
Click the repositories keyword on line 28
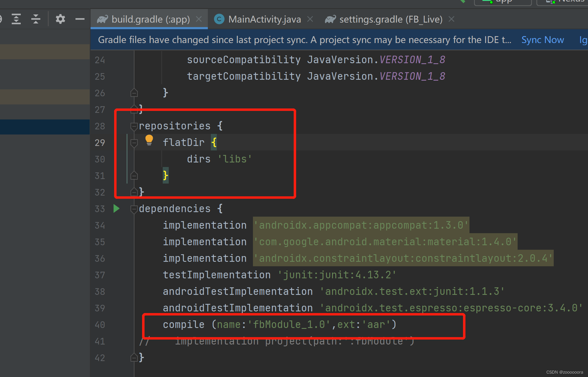(175, 126)
